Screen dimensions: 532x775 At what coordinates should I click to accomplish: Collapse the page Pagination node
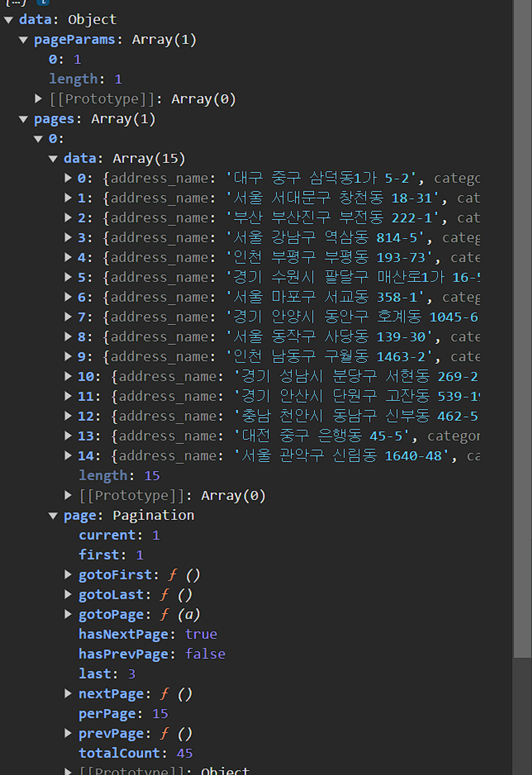[x=53, y=516]
